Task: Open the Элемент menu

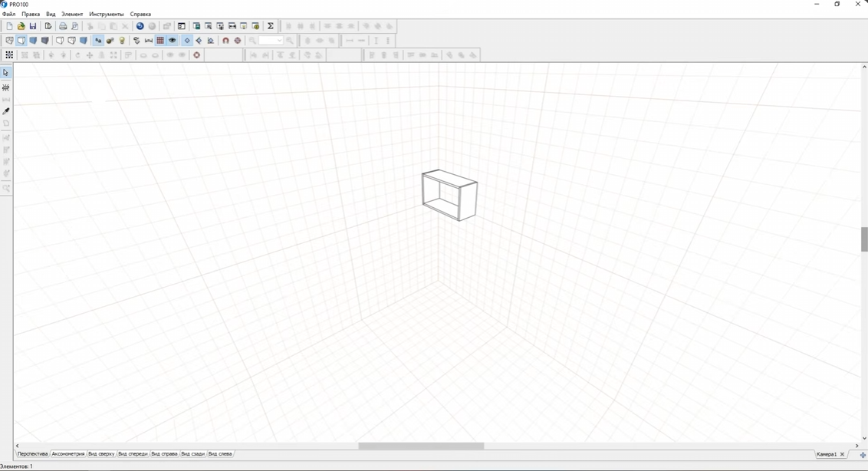Action: [72, 15]
